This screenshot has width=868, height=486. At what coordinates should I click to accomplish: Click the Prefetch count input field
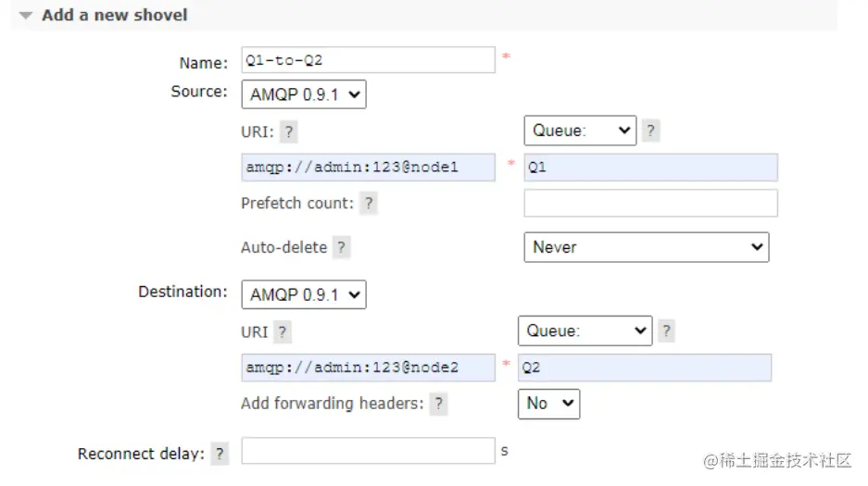(650, 203)
